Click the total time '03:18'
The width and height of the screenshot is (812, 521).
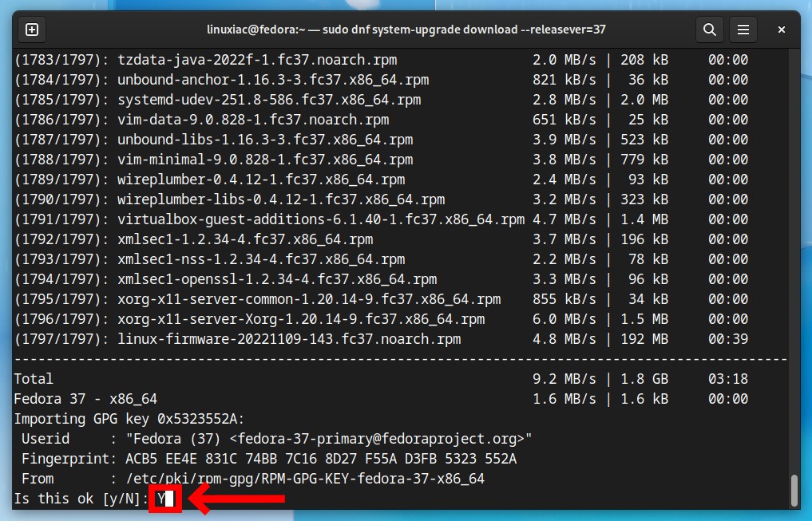click(728, 379)
